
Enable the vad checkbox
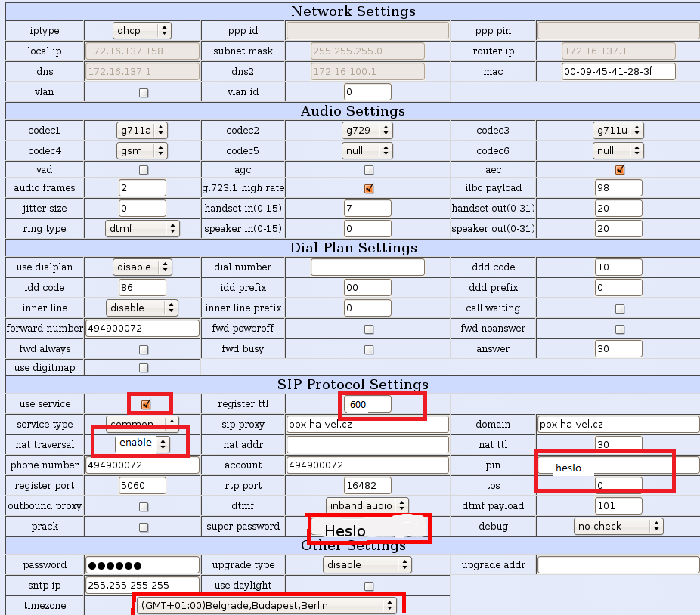pos(144,170)
